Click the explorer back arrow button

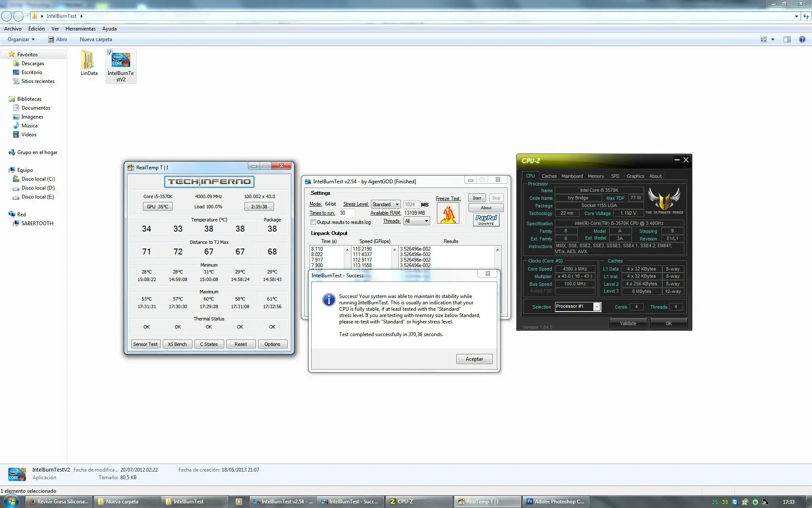point(7,16)
